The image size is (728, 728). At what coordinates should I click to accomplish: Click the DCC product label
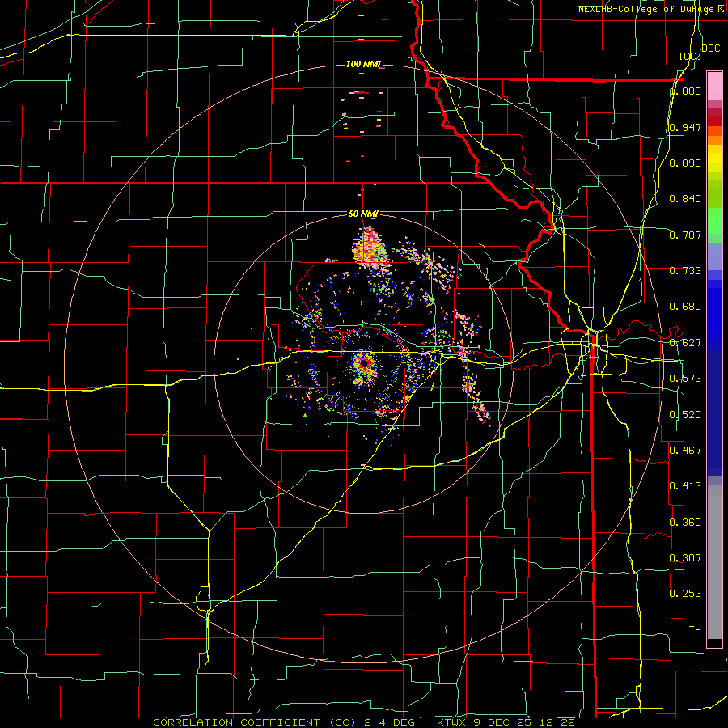click(710, 49)
